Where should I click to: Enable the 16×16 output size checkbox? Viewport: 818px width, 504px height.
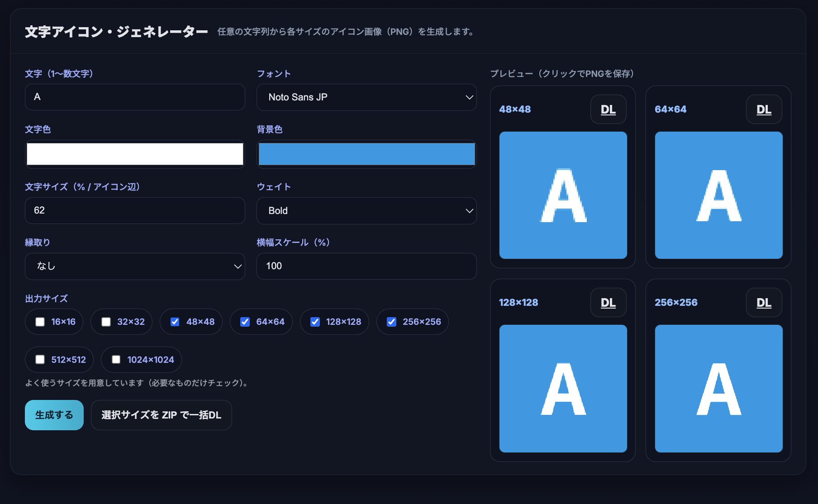coord(40,322)
